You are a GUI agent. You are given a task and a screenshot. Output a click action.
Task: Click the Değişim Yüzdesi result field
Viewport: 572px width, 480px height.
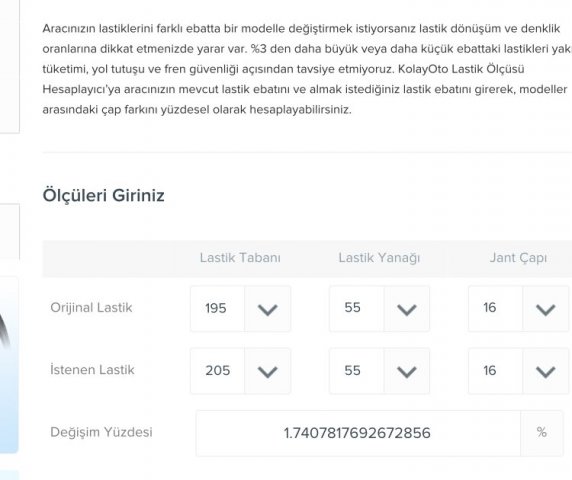(358, 433)
